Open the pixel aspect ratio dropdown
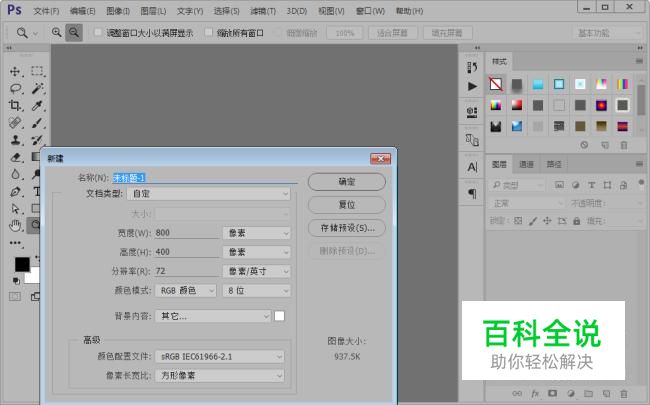Viewport: 650px width, 405px height. click(220, 376)
